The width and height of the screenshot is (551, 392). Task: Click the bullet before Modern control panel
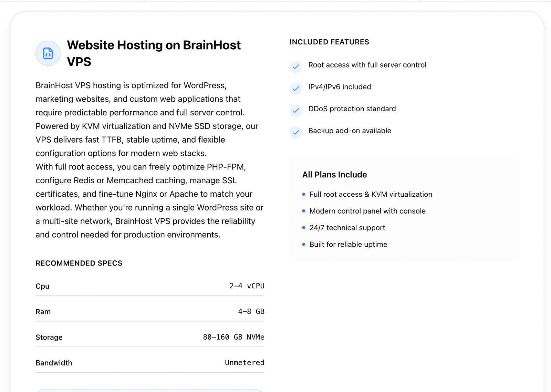point(304,211)
